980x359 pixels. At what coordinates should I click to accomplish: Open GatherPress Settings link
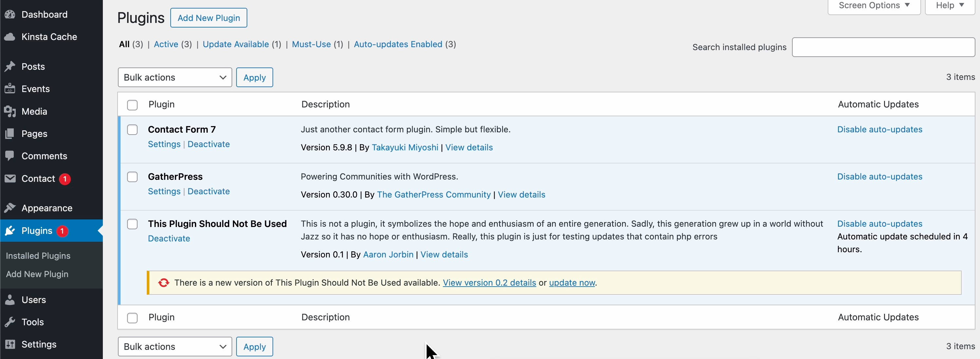(164, 191)
